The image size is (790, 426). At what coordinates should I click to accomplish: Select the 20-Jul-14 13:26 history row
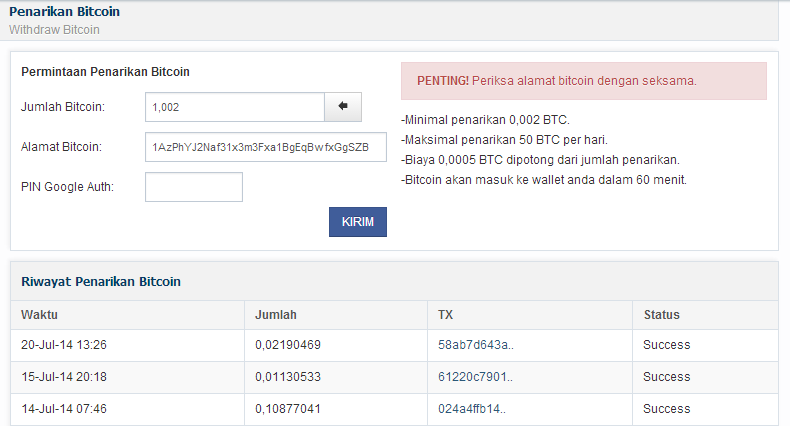pyautogui.click(x=394, y=345)
